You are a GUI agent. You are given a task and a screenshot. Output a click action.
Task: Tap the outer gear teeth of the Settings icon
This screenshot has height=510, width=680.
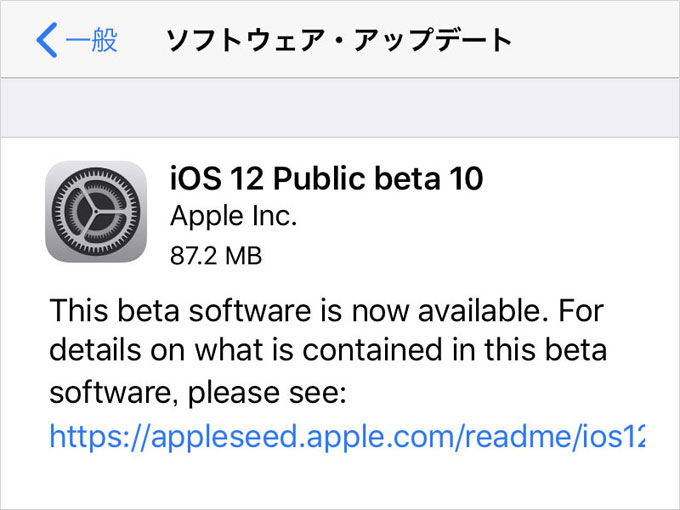pos(96,171)
